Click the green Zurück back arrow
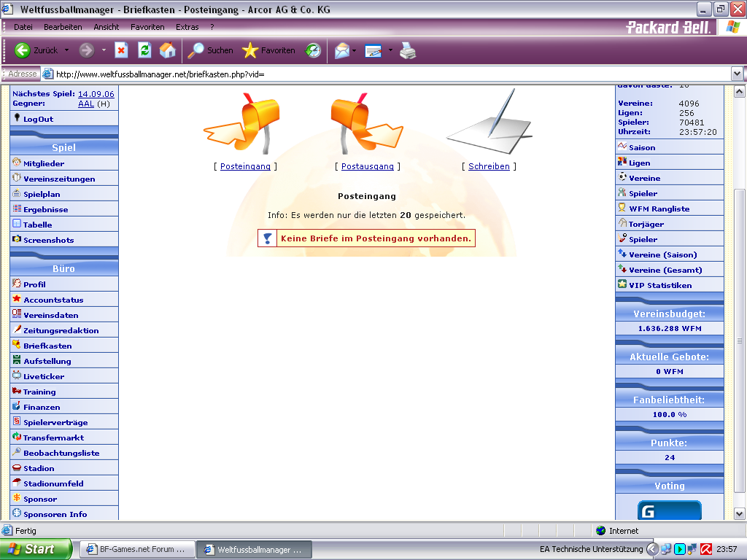The width and height of the screenshot is (747, 560). (x=22, y=50)
